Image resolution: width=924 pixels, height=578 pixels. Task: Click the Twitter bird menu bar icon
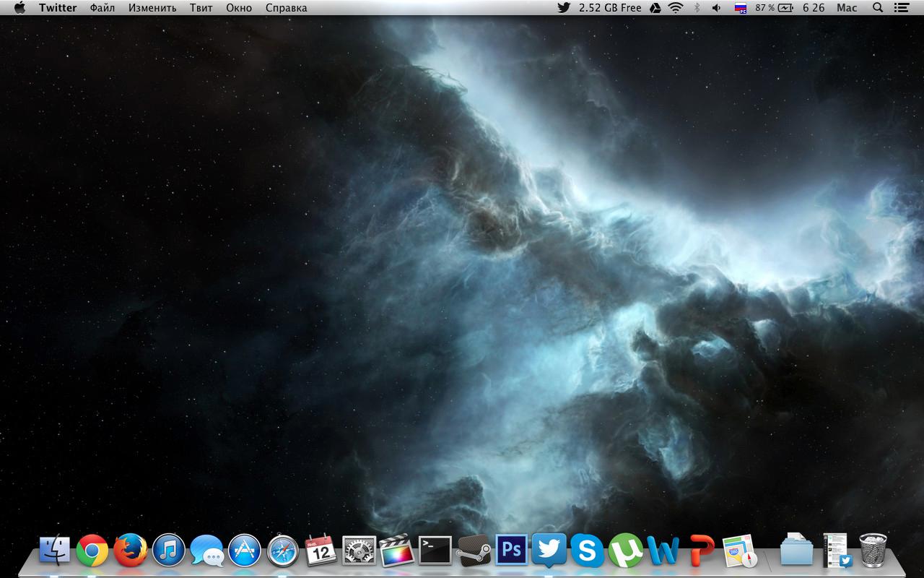[564, 8]
